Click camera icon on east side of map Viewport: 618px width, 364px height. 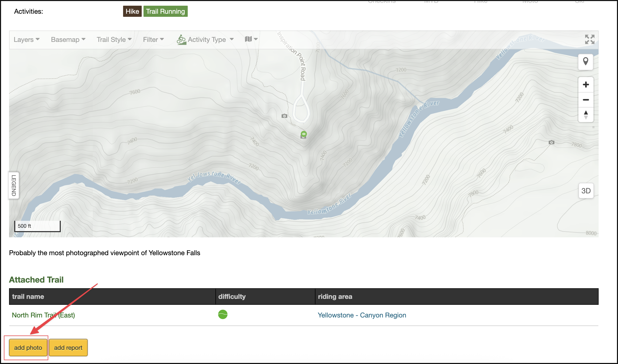coord(551,142)
